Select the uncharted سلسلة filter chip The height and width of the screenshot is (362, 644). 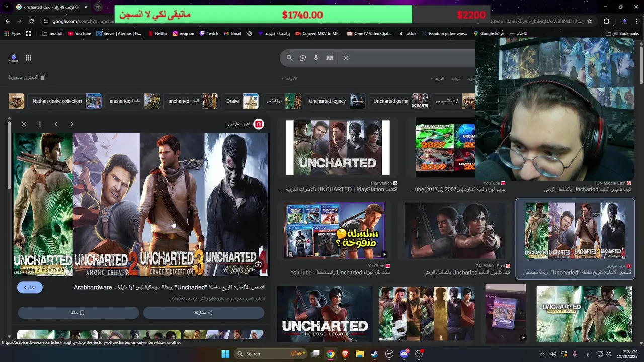tap(134, 101)
